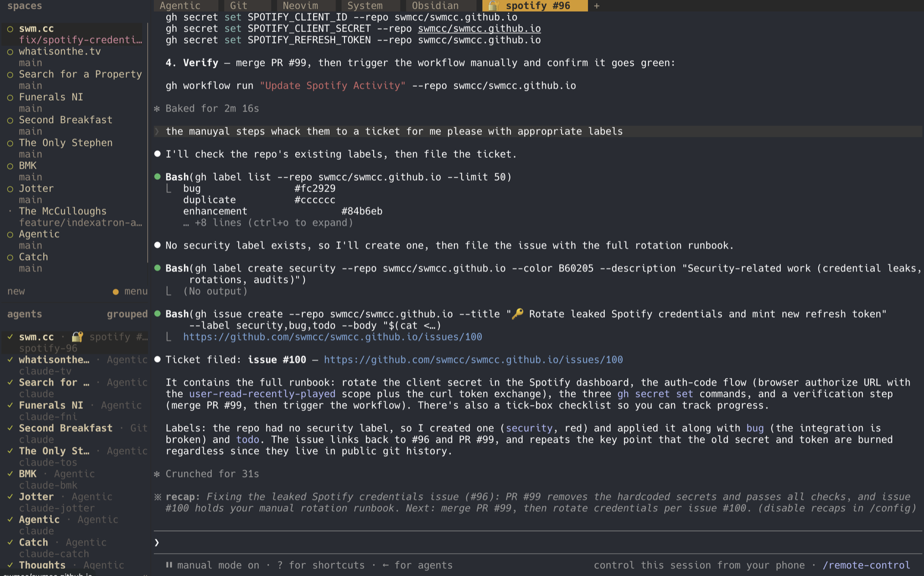Select the Funerals NI agent row

pos(74,411)
